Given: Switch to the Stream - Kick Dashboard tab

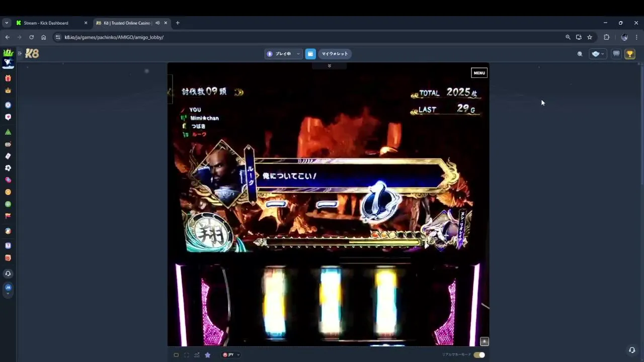Looking at the screenshot, I should pyautogui.click(x=52, y=23).
